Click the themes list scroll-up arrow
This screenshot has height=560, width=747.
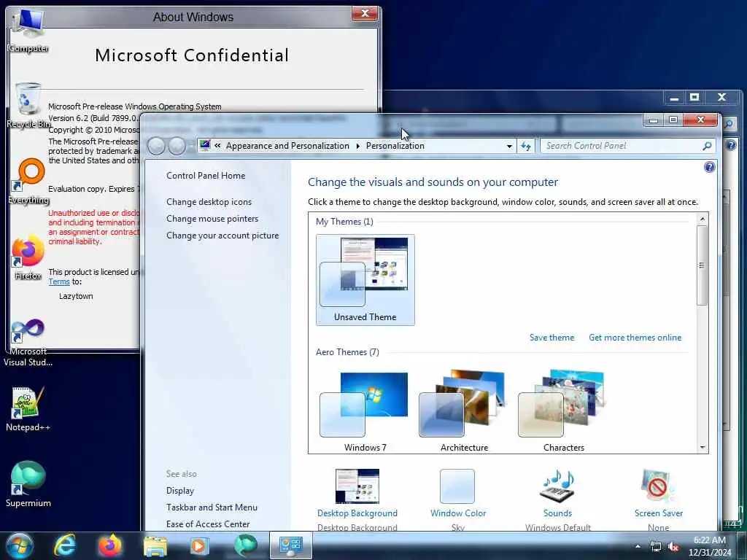[703, 219]
